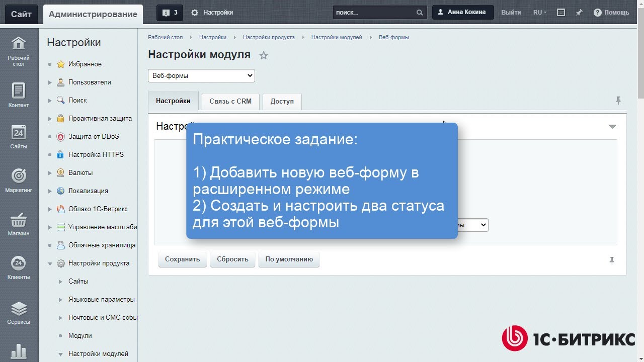644x362 pixels.
Task: Click the По умолчанию button
Action: click(x=289, y=259)
